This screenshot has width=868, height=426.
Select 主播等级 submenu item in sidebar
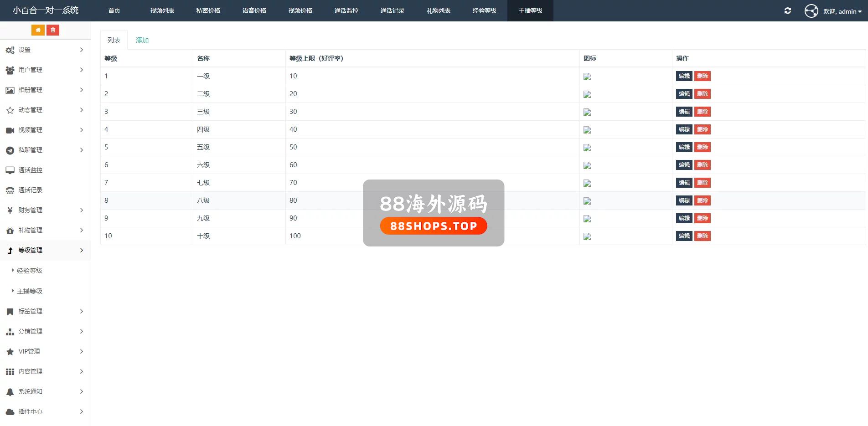(x=30, y=291)
